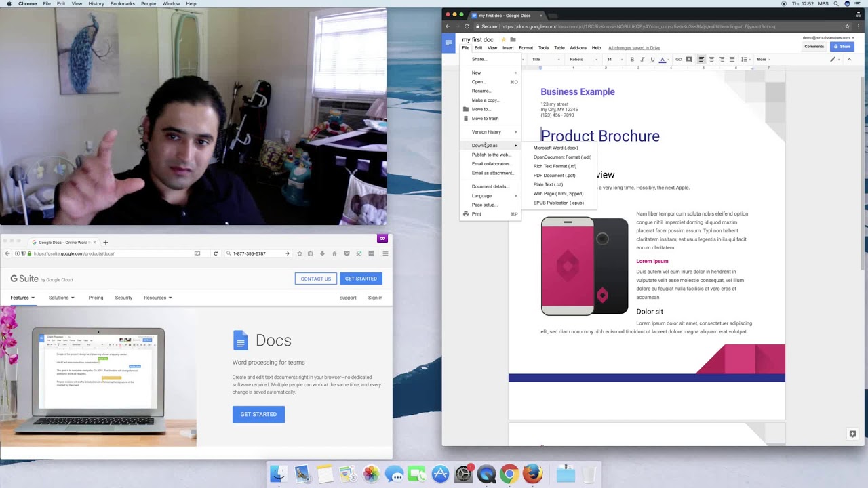This screenshot has height=488, width=868.
Task: Left align the text
Action: click(701, 60)
